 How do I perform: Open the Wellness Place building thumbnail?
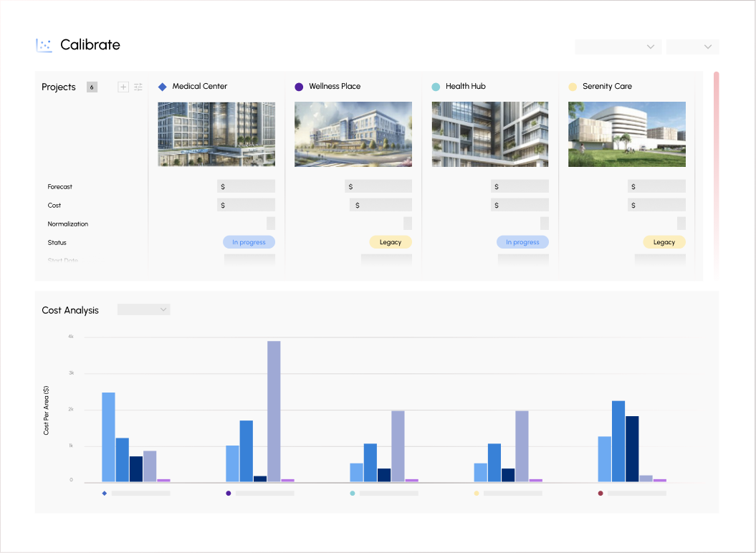click(353, 134)
